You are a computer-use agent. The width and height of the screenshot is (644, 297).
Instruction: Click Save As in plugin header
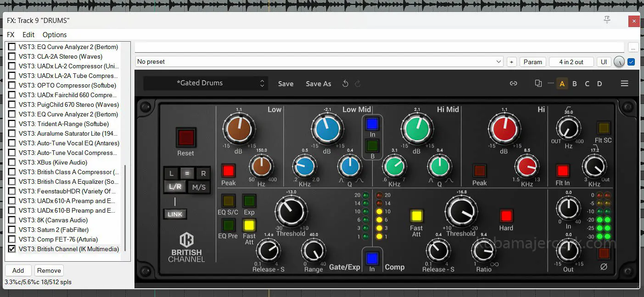318,84
